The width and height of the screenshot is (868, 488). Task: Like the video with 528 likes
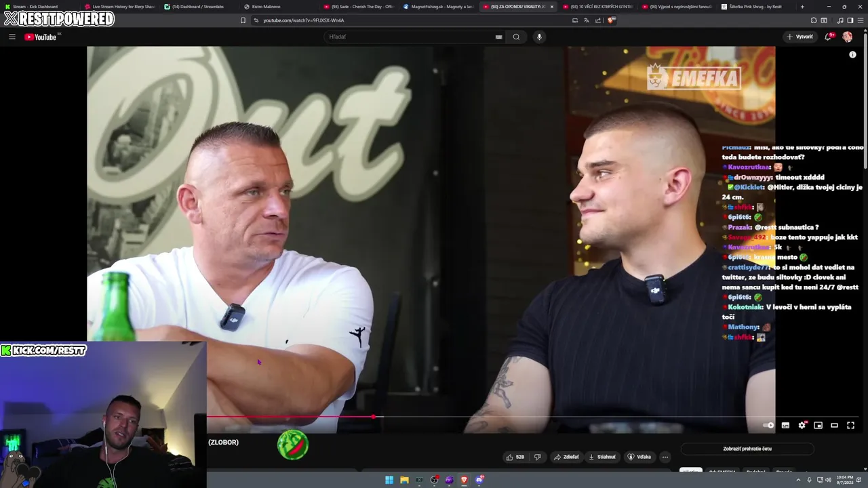[x=515, y=457]
